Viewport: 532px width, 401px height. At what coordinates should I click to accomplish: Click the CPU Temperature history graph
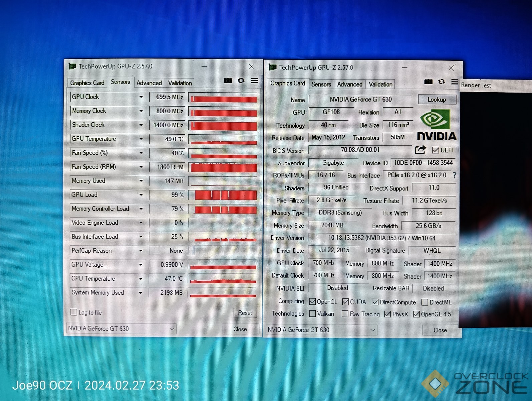pos(223,279)
